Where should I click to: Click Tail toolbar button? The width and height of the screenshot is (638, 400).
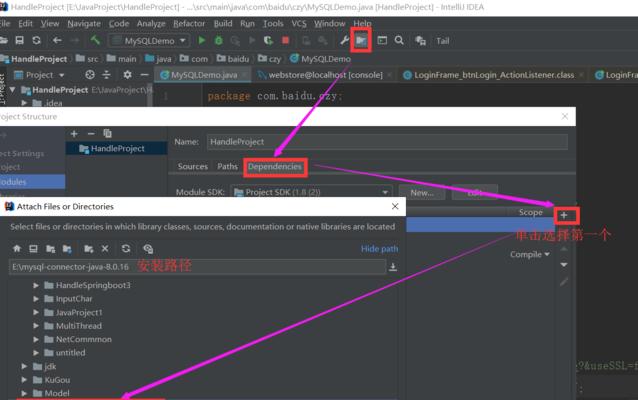click(443, 41)
